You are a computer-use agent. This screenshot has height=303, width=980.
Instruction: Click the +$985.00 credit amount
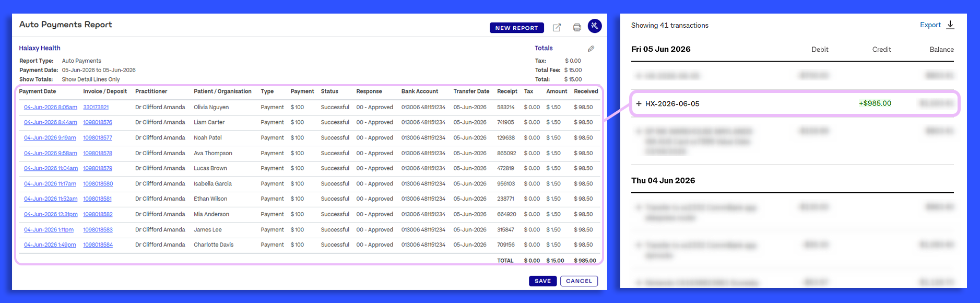tap(875, 103)
